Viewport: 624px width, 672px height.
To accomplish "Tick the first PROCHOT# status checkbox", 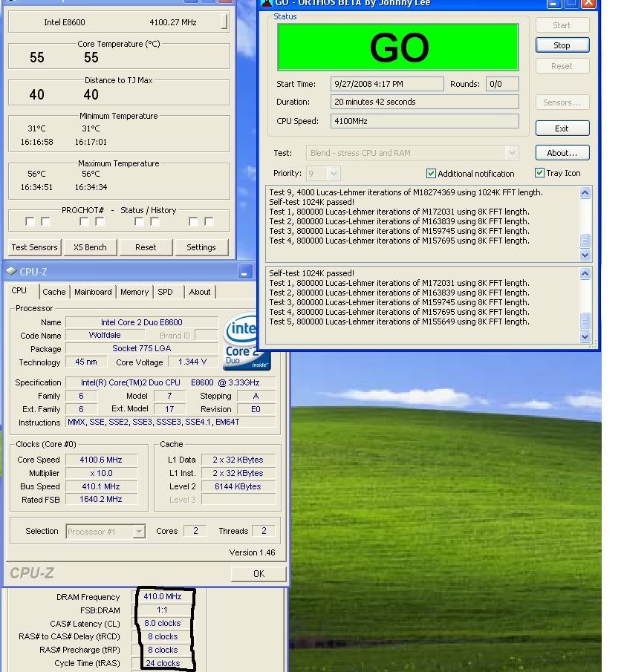I will [30, 221].
